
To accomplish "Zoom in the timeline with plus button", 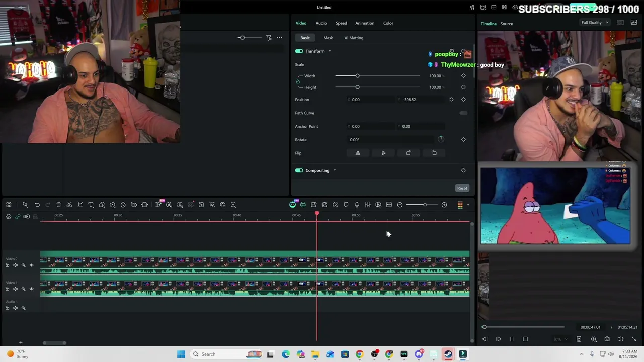I will point(444,205).
